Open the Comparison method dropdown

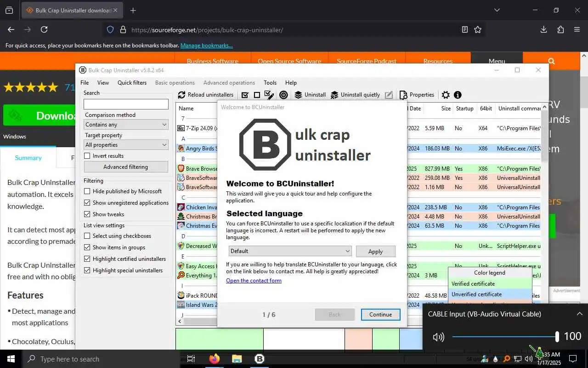(x=126, y=125)
